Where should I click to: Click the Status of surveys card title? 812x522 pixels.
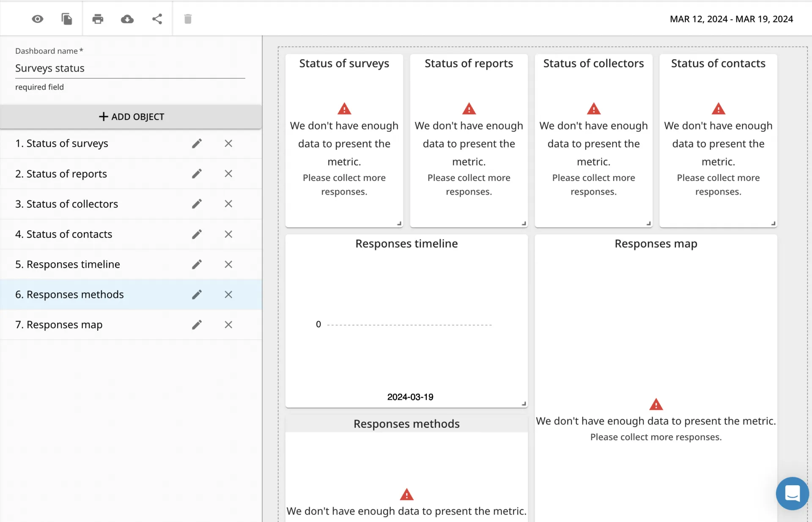(344, 63)
